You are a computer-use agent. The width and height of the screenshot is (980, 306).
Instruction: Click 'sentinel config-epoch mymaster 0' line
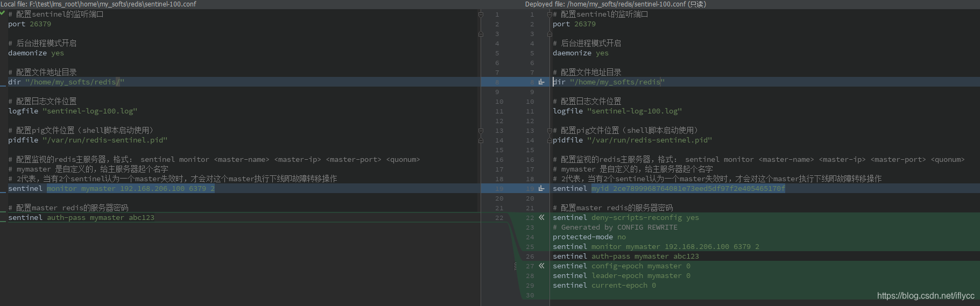point(622,266)
